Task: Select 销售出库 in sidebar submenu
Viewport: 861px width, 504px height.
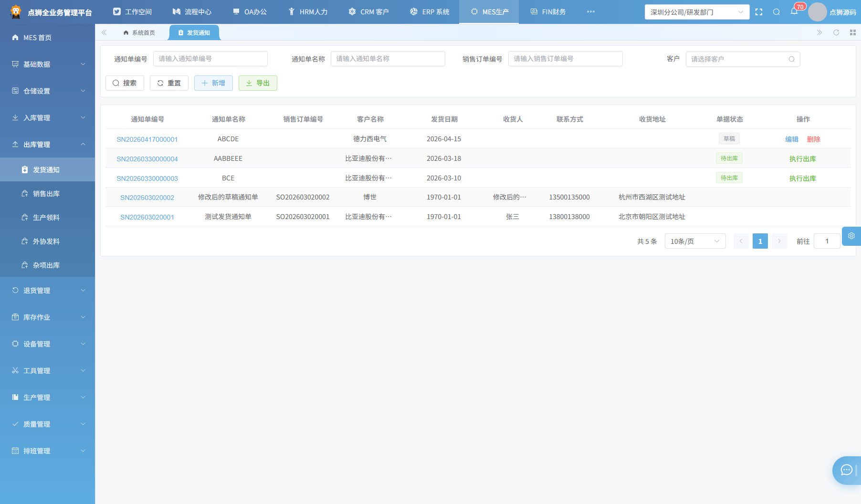Action: point(48,193)
